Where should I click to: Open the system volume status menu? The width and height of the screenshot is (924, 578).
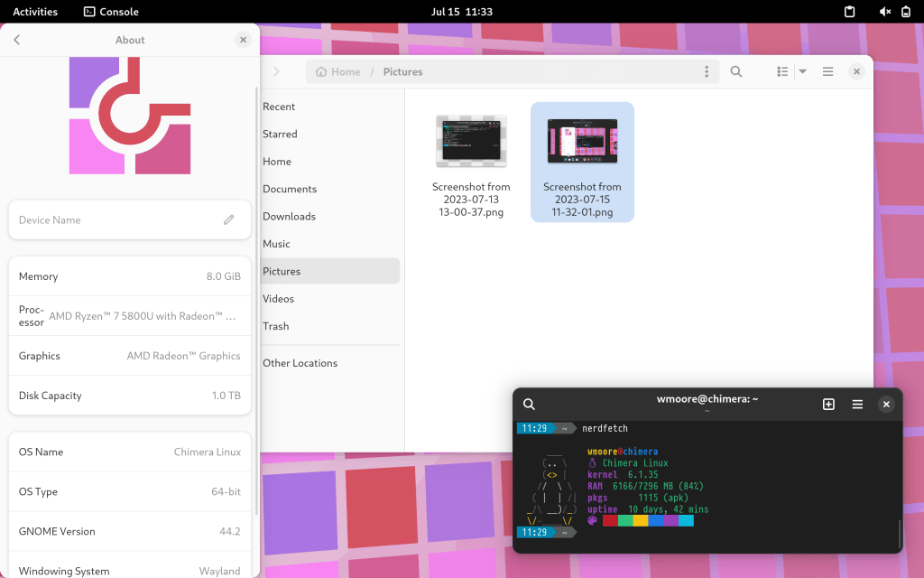point(884,12)
